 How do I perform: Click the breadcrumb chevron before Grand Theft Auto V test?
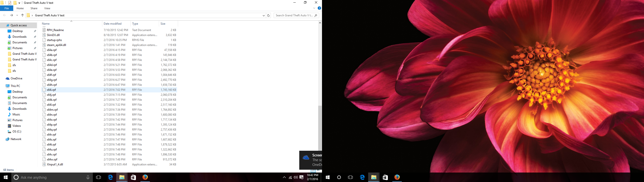[x=32, y=15]
